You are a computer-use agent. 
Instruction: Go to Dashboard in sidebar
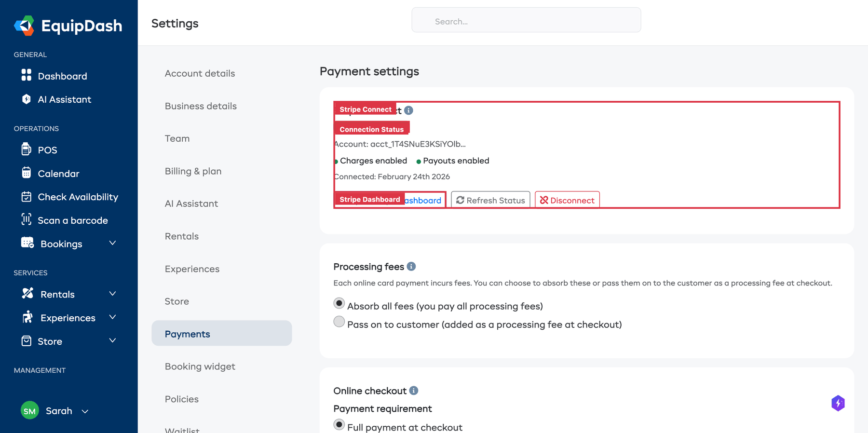pos(63,76)
